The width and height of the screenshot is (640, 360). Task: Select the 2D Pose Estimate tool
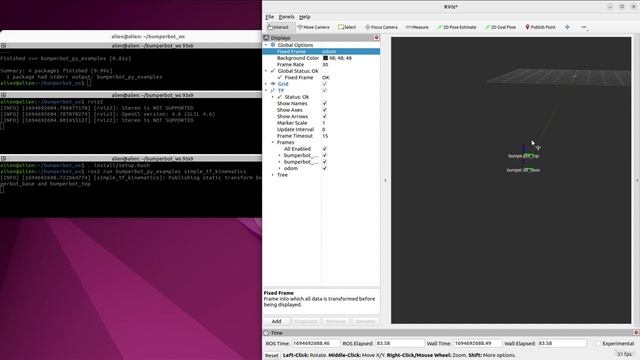coord(457,27)
